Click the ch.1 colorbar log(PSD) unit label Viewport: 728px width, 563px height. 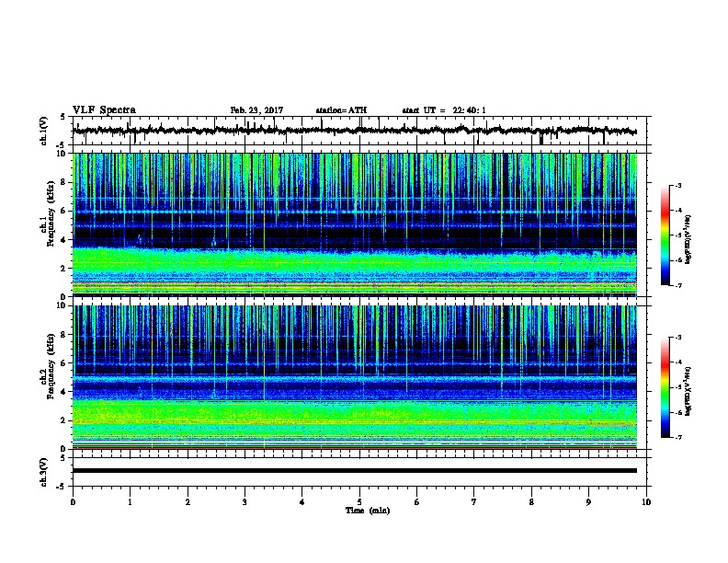(x=688, y=240)
